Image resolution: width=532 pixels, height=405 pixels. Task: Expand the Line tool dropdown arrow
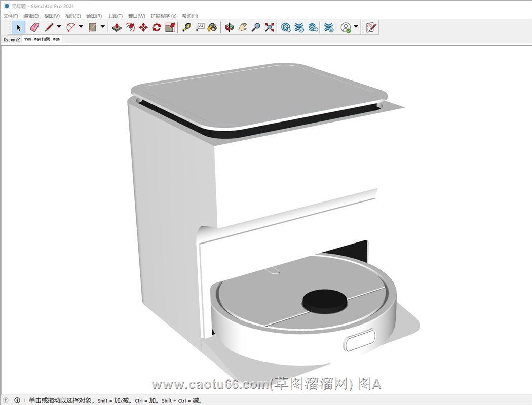pyautogui.click(x=59, y=27)
